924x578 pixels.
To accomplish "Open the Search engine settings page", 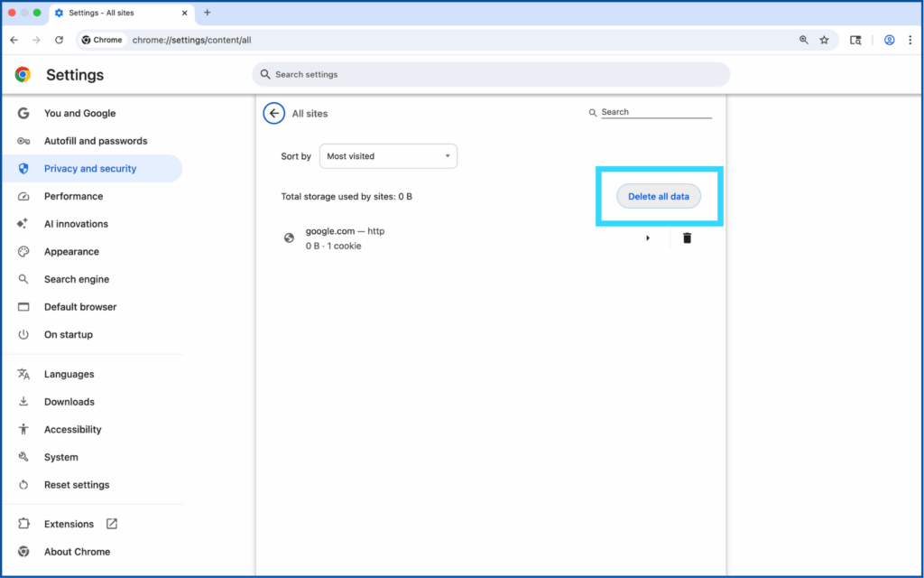I will point(77,279).
